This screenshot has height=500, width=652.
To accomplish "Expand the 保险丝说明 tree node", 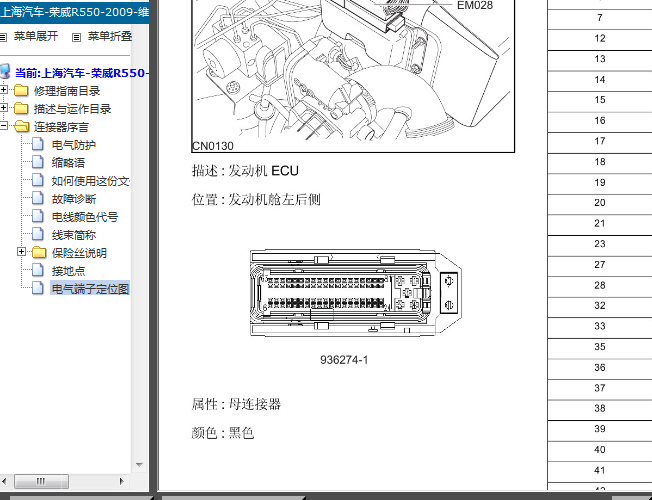I will click(x=22, y=252).
